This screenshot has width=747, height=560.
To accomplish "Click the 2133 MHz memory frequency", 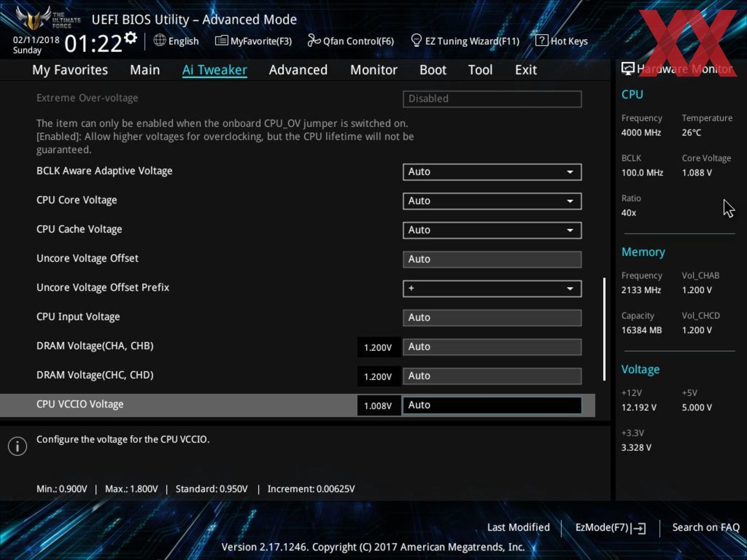I will [641, 290].
